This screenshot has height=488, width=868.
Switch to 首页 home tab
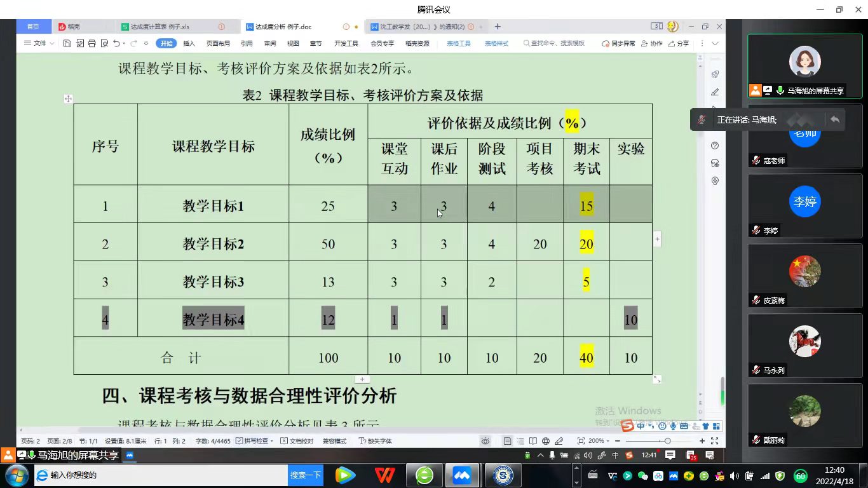coord(33,27)
